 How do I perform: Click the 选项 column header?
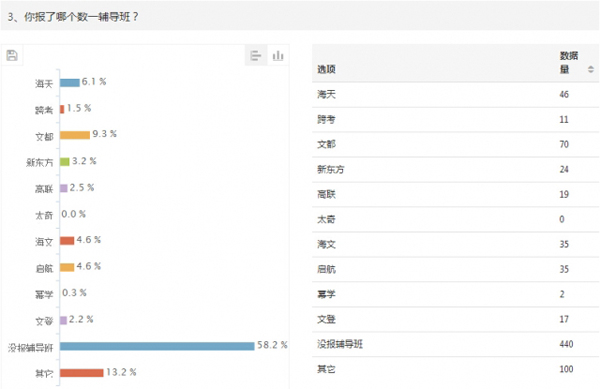click(x=326, y=69)
